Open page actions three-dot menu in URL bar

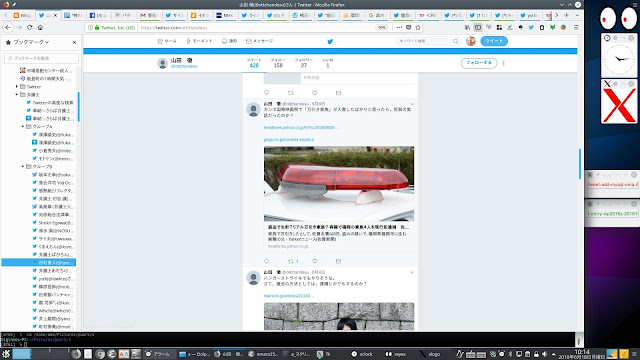[399, 27]
